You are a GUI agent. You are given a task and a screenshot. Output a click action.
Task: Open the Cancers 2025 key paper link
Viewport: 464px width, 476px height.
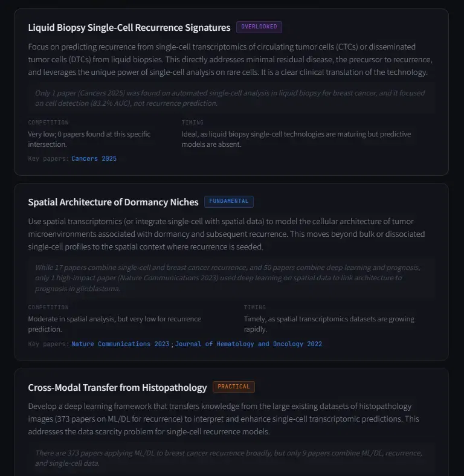pos(94,158)
